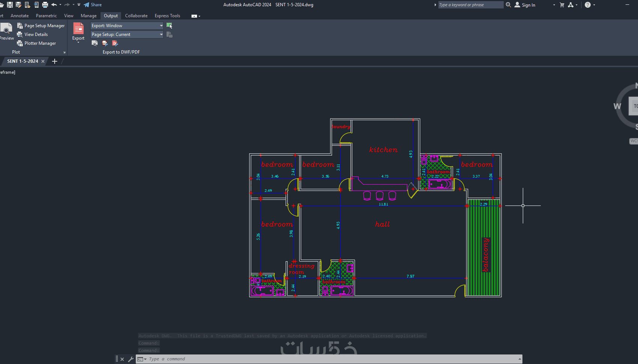638x364 pixels.
Task: Click the "kitchen" room label
Action: pos(383,150)
